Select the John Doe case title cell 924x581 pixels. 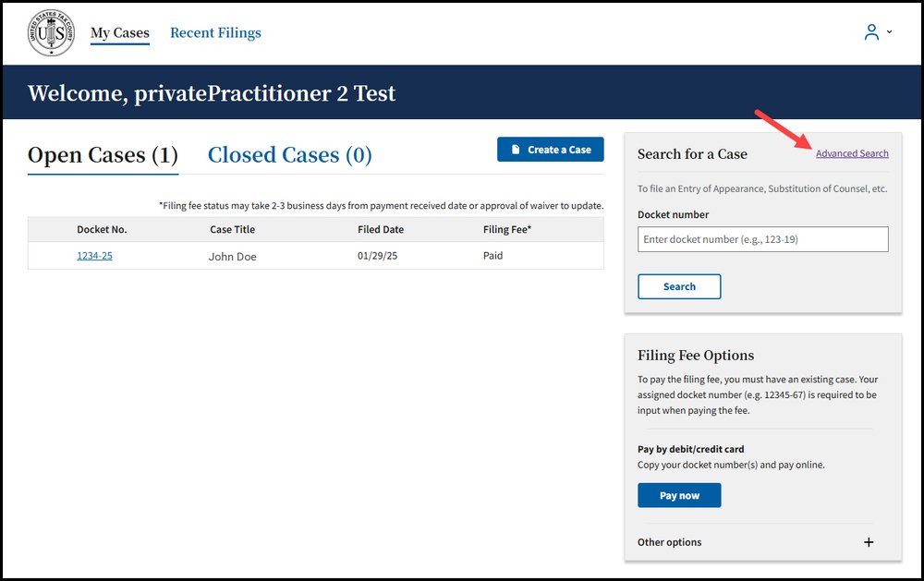pos(233,257)
